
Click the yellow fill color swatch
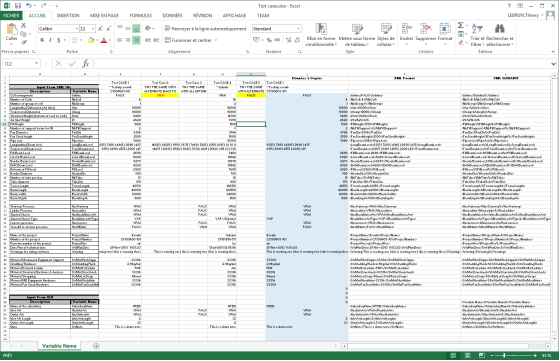click(x=91, y=40)
